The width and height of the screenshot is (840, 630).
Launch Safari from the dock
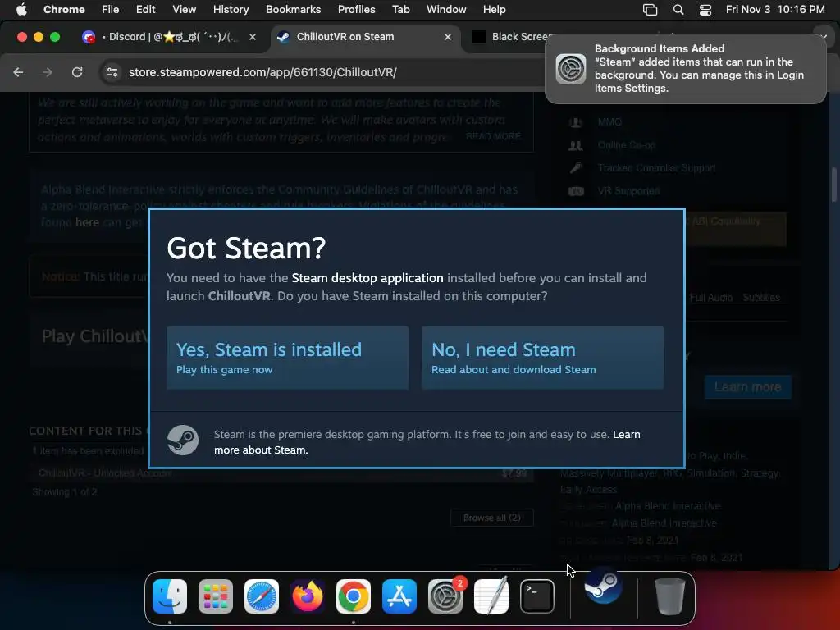click(x=262, y=596)
